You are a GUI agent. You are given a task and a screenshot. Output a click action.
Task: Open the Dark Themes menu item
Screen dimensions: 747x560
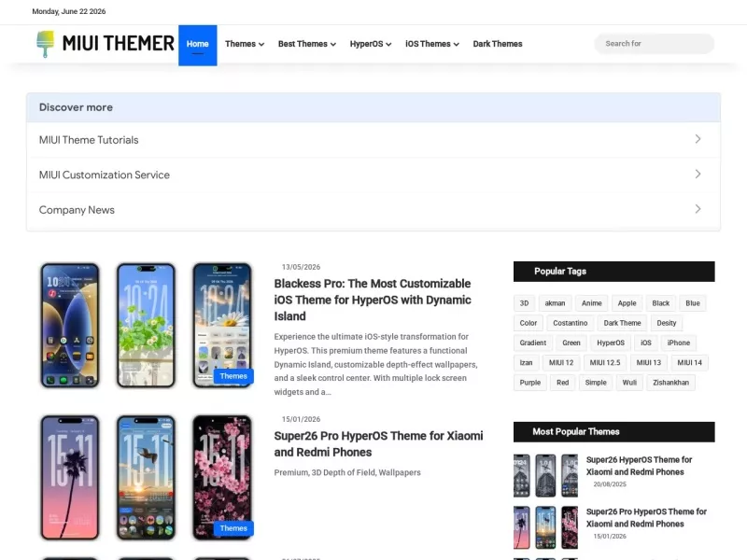[x=498, y=44]
